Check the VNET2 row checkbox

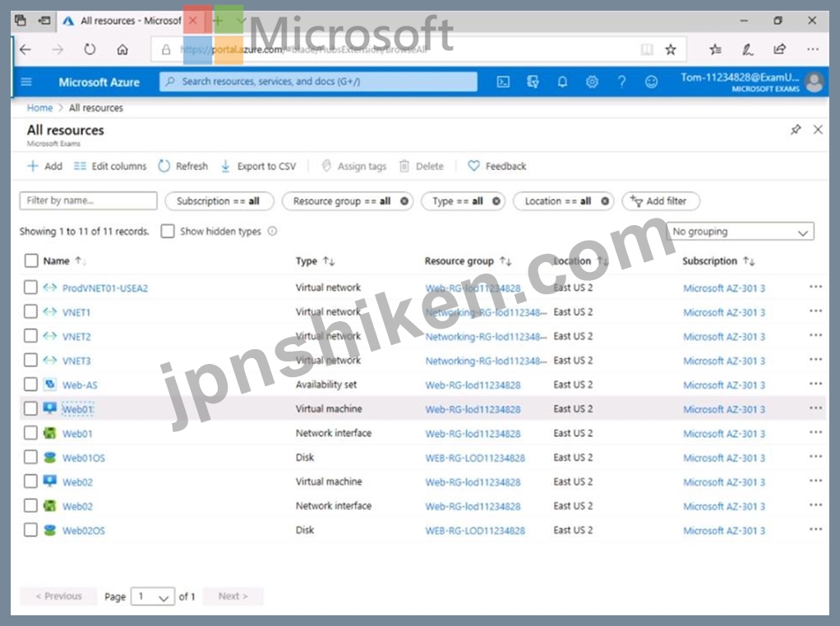[30, 336]
